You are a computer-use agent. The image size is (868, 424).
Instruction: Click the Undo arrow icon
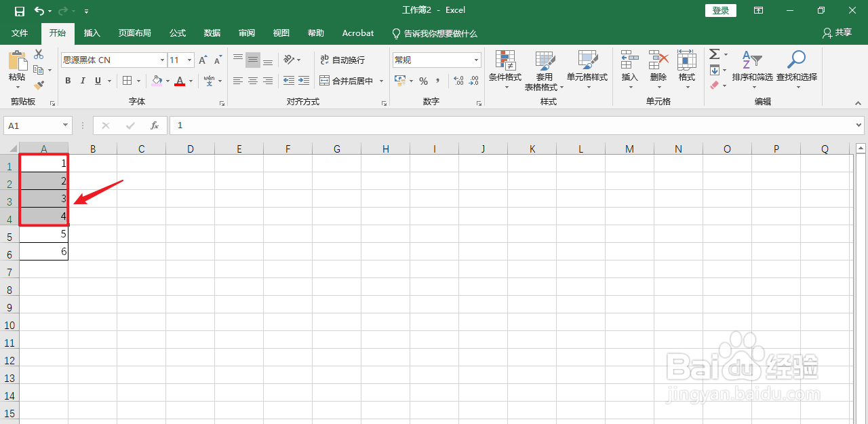tap(39, 11)
